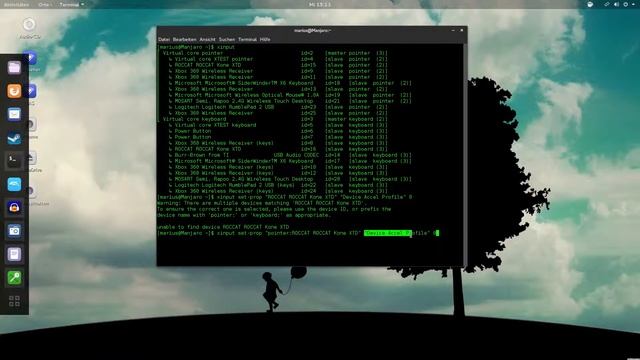This screenshot has width=640, height=360.
Task: Click the volume speaker icon in top bar
Action: 616,4
